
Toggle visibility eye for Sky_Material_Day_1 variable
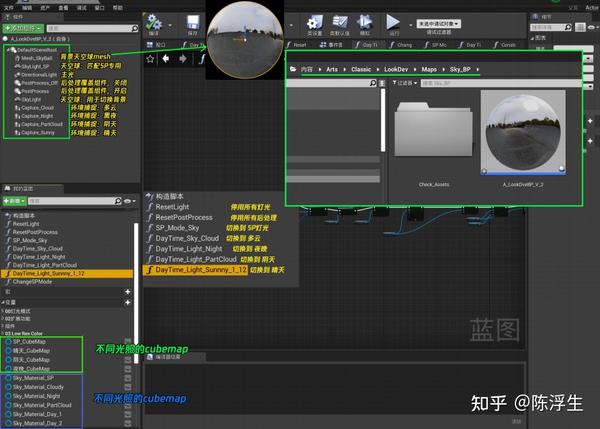(x=128, y=414)
